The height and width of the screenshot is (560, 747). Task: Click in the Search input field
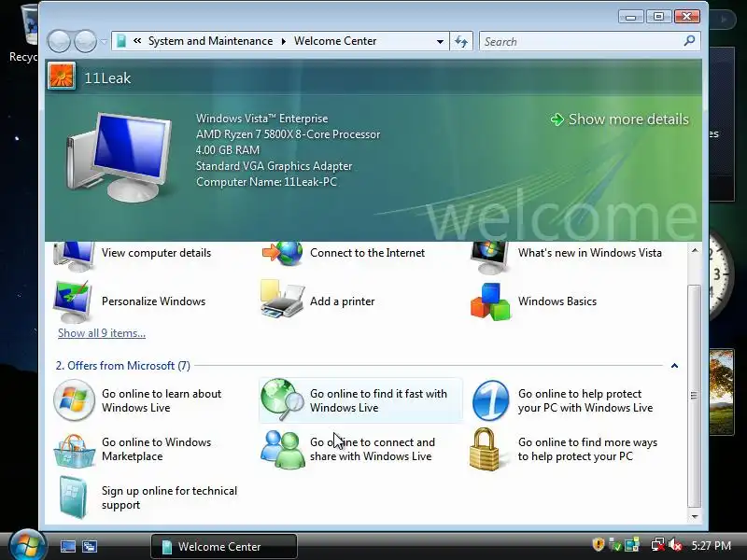click(x=581, y=41)
